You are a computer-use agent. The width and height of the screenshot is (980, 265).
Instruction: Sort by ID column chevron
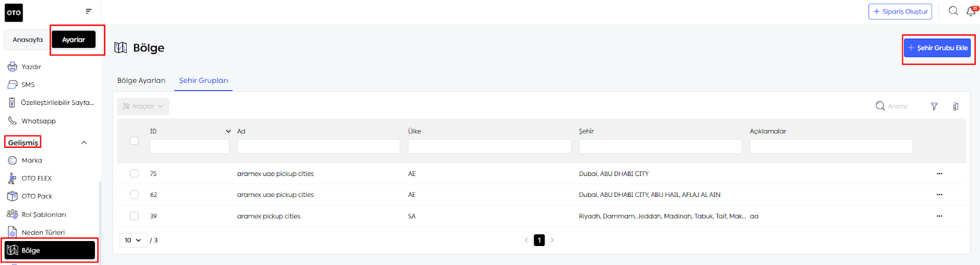click(228, 131)
